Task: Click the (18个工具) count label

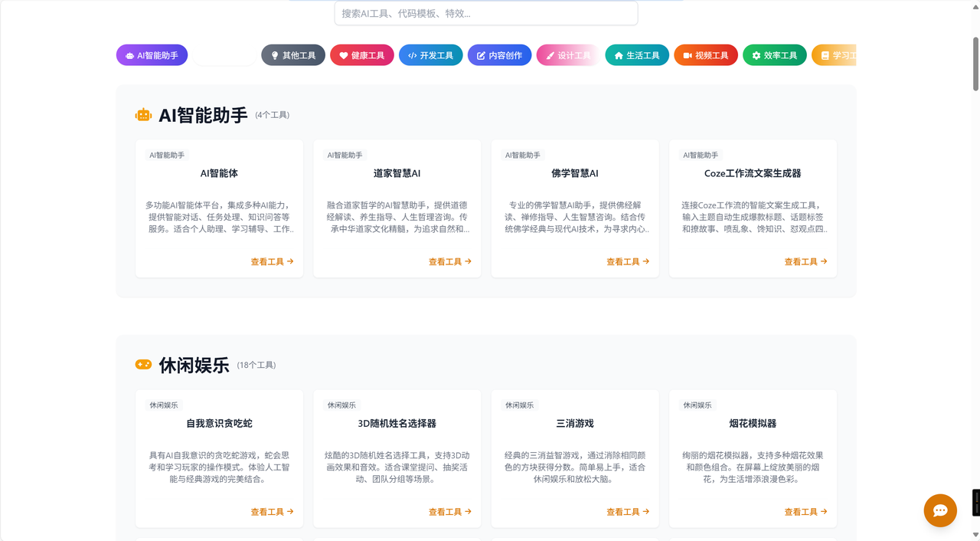Action: 256,366
